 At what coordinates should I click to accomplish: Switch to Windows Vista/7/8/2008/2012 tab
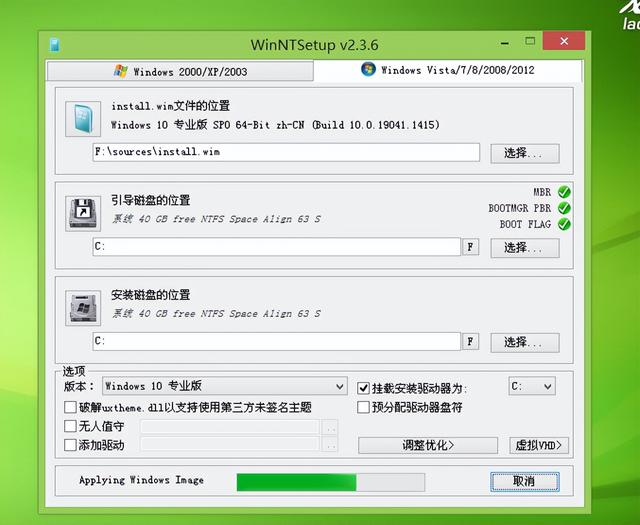pyautogui.click(x=448, y=70)
